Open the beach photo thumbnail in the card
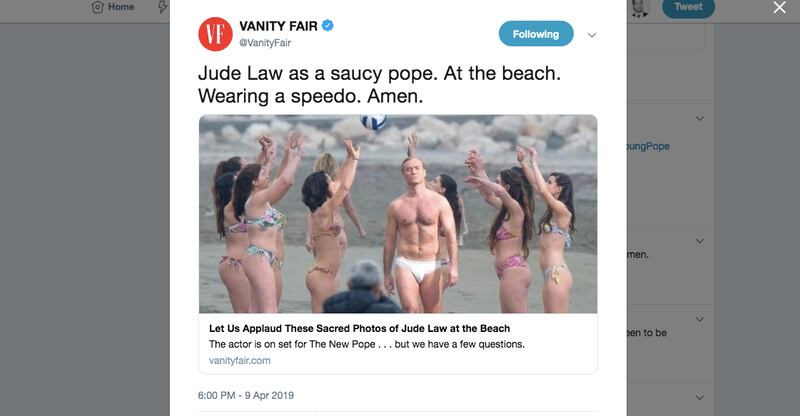Viewport: 800px width, 416px height. click(398, 214)
